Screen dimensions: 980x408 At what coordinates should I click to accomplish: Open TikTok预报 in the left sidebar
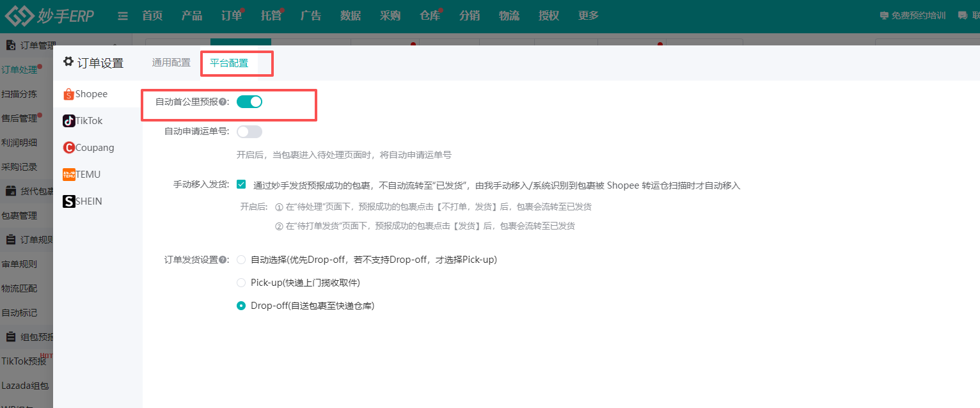pyautogui.click(x=24, y=361)
